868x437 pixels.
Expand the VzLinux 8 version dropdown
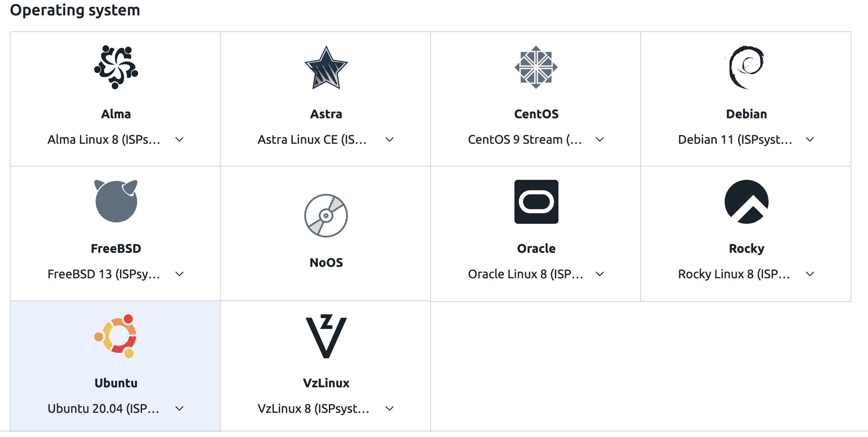[390, 409]
